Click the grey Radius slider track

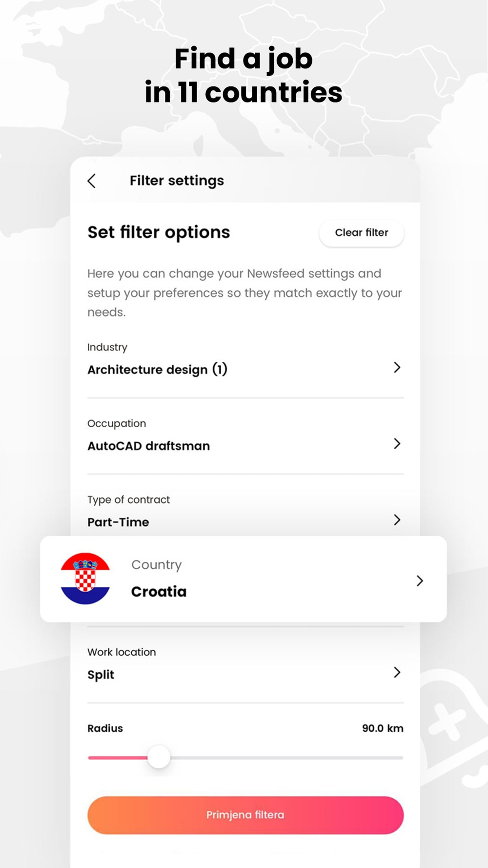[288, 758]
